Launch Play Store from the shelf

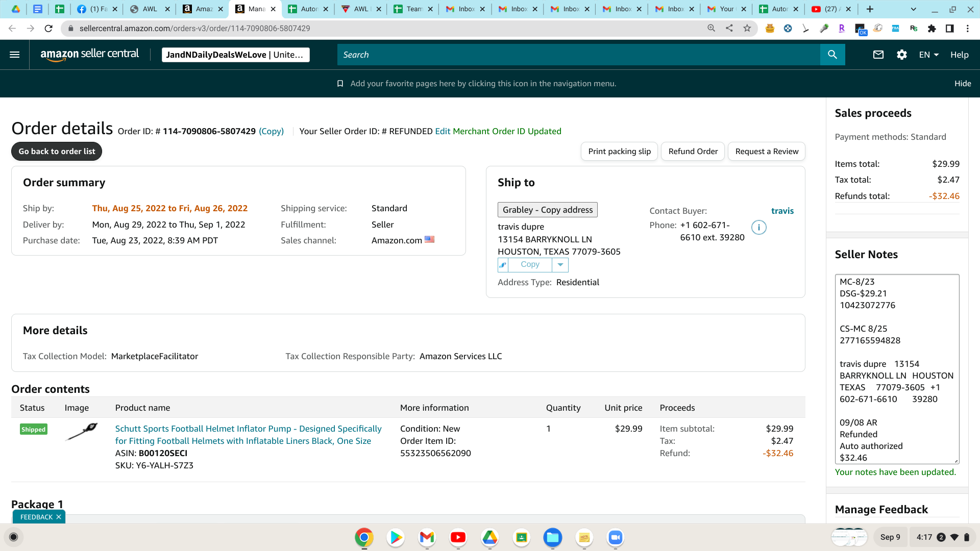[x=396, y=537]
